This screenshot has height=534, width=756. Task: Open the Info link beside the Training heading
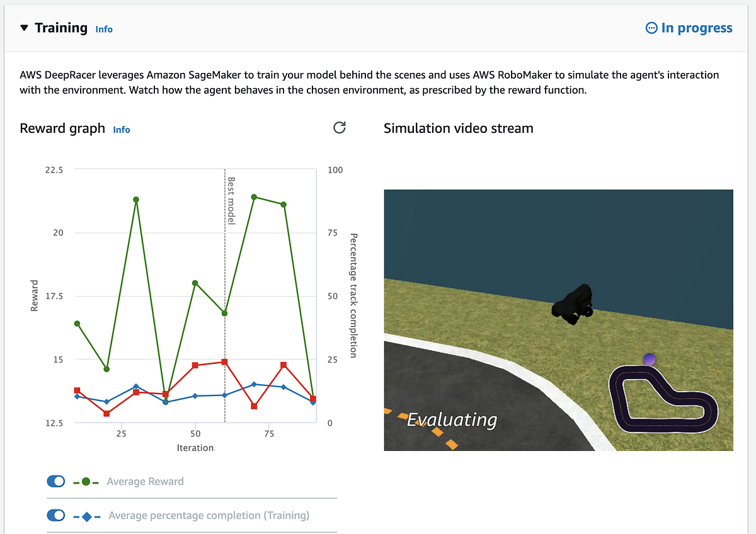coord(103,28)
